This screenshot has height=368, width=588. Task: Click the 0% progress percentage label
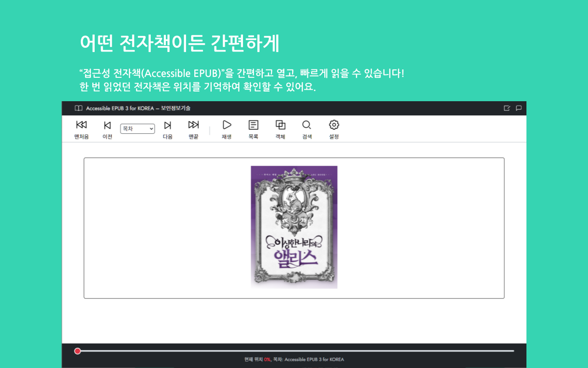click(x=268, y=359)
